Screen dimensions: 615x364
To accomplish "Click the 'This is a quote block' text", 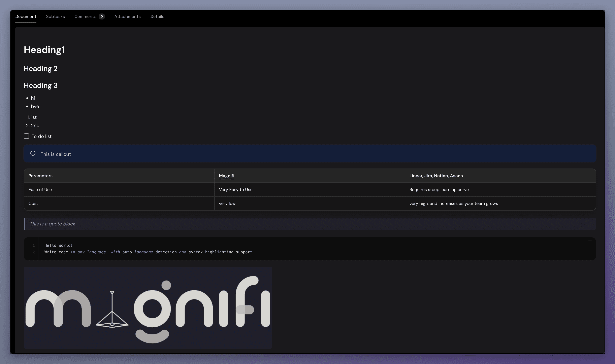I will click(x=53, y=224).
